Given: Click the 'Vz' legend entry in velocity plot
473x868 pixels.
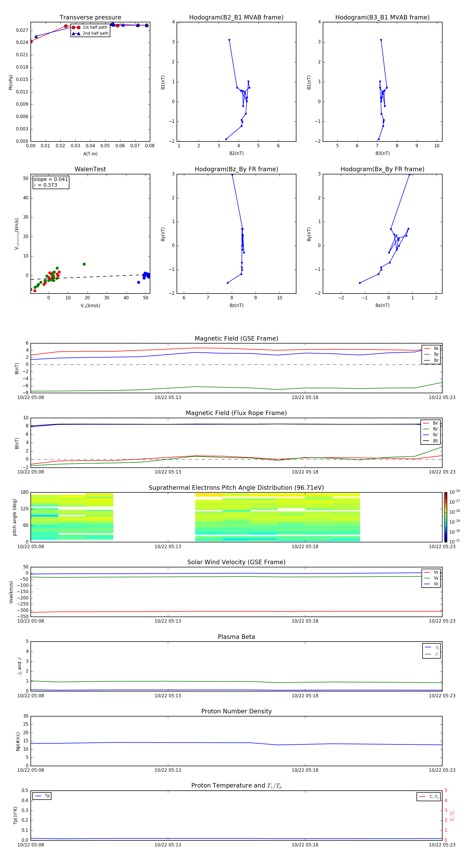Looking at the screenshot, I should [x=431, y=584].
